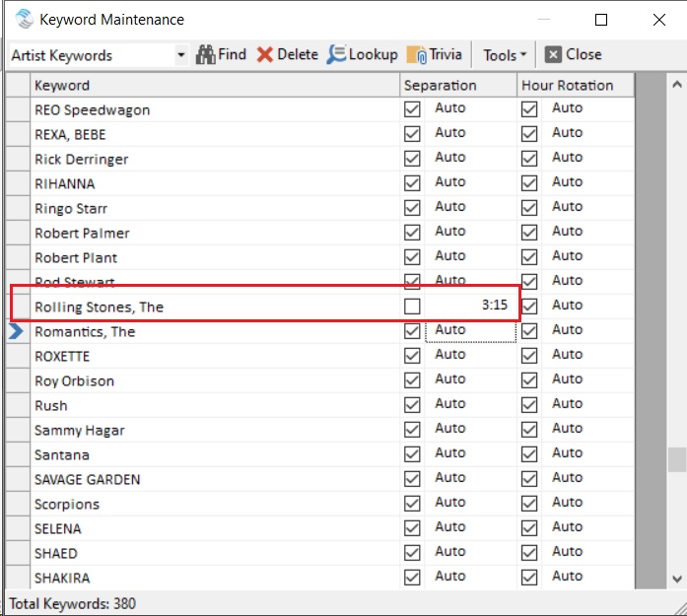Select the Sammy Hagar keyword
The image size is (687, 616).
79,431
